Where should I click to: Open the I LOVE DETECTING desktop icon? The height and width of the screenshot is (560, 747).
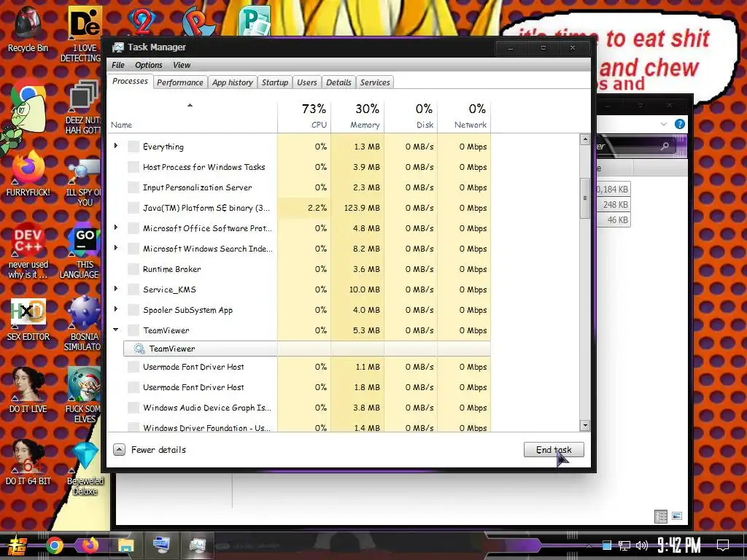(x=85, y=34)
